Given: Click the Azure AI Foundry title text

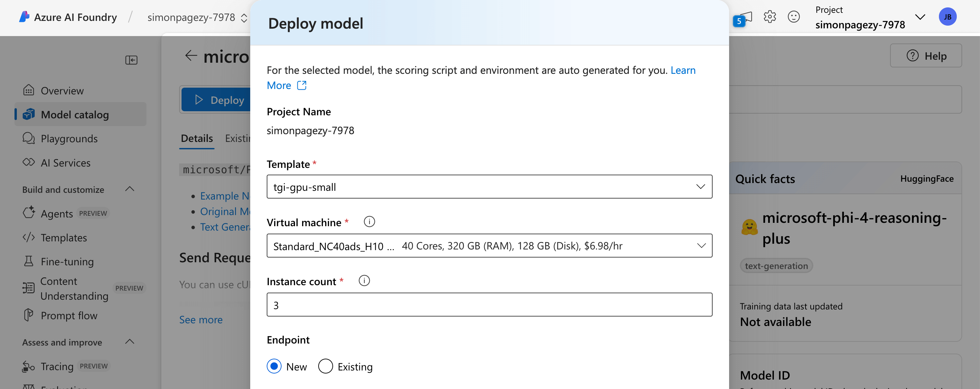Looking at the screenshot, I should click(x=75, y=17).
